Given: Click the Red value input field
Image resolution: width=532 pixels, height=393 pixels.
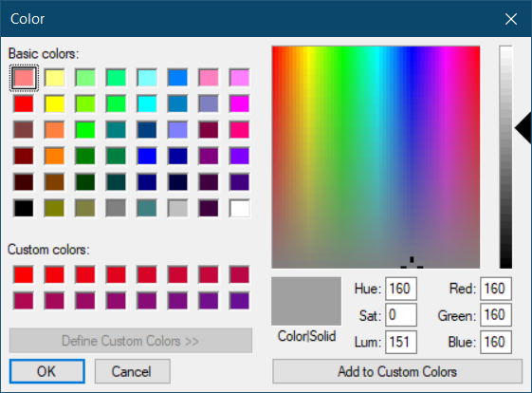Looking at the screenshot, I should click(496, 289).
